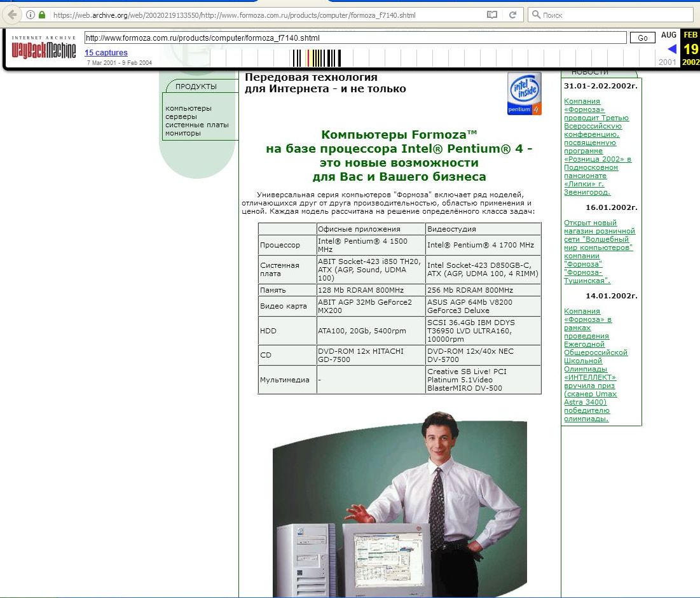Click the browser address bar URL
Screen dimensions: 700x598
(235, 15)
